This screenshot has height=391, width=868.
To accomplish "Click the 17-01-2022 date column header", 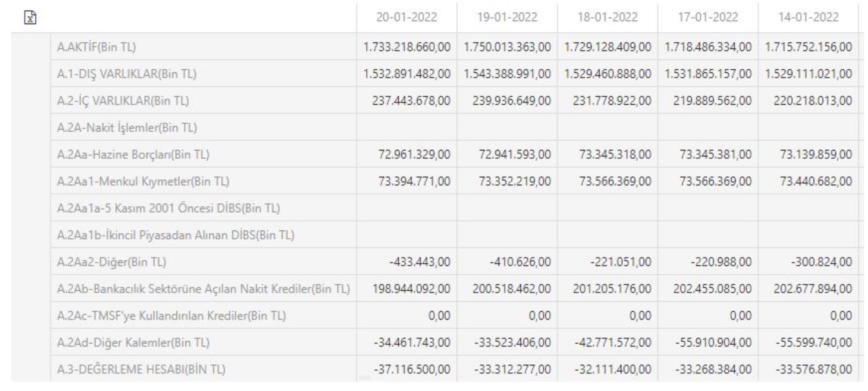I will (x=708, y=17).
